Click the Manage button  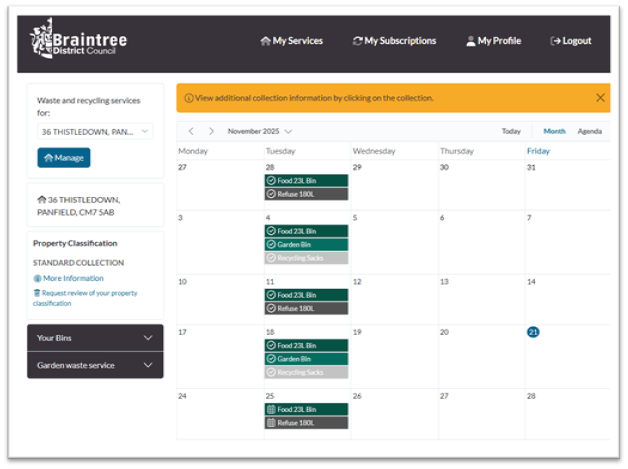[x=64, y=158]
